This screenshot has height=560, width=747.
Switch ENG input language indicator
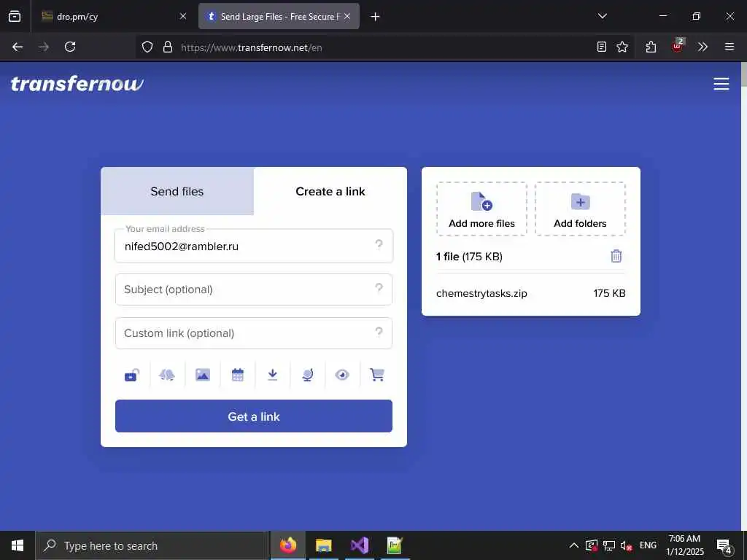[648, 545]
